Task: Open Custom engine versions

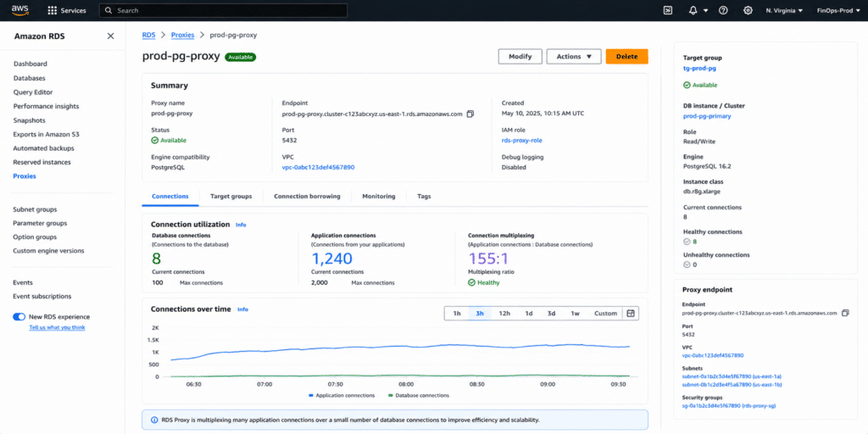Action: pyautogui.click(x=48, y=251)
